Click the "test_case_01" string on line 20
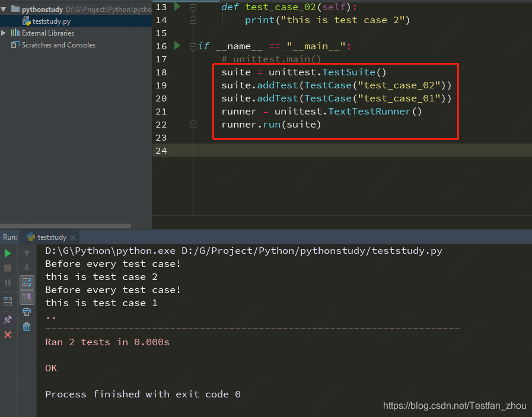The width and height of the screenshot is (532, 417). pyautogui.click(x=399, y=98)
